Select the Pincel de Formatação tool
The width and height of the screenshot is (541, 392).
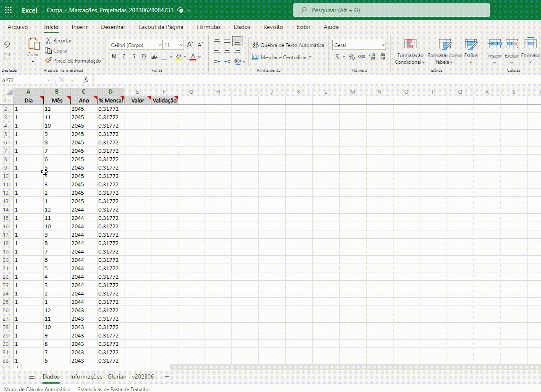[73, 61]
